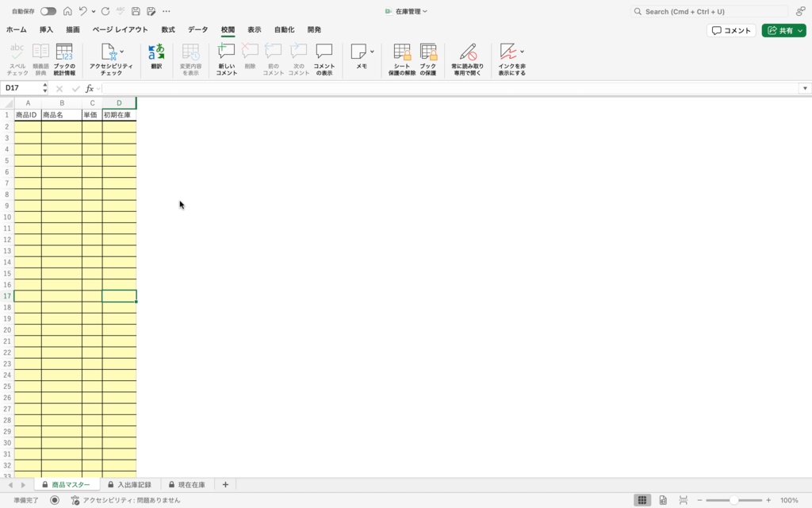Viewport: 812px width, 508px height.
Task: Switch to the 現在在庫 sheet tab
Action: 187,485
